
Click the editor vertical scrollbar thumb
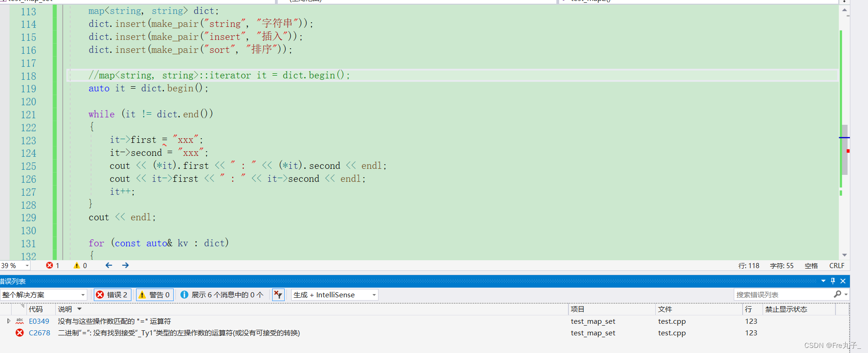[845, 149]
